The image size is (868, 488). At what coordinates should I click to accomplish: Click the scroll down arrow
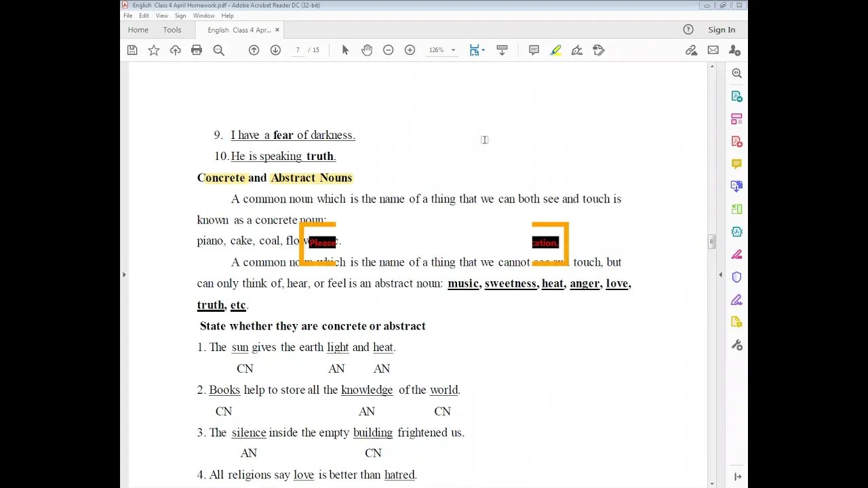coord(711,483)
